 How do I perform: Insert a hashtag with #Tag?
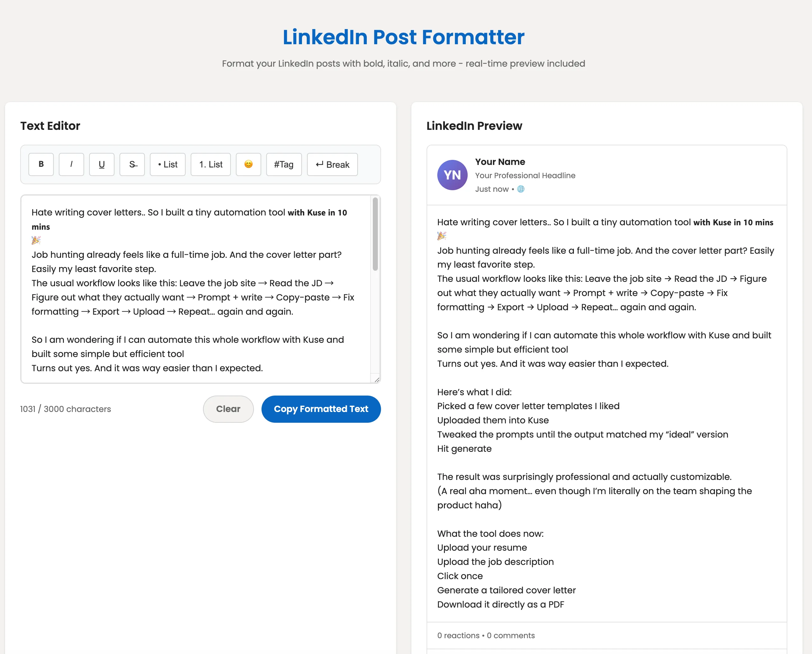[284, 164]
